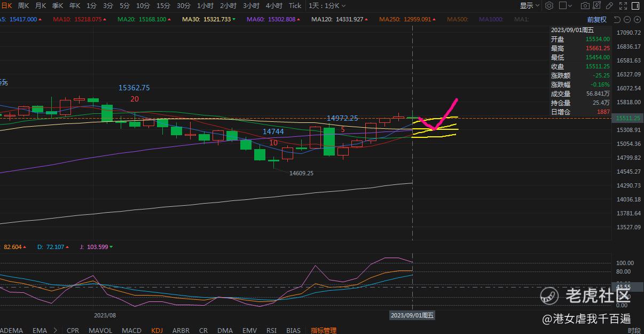Image resolution: width=644 pixels, height=334 pixels.
Task: Show the RSI indicator
Action: [271, 330]
